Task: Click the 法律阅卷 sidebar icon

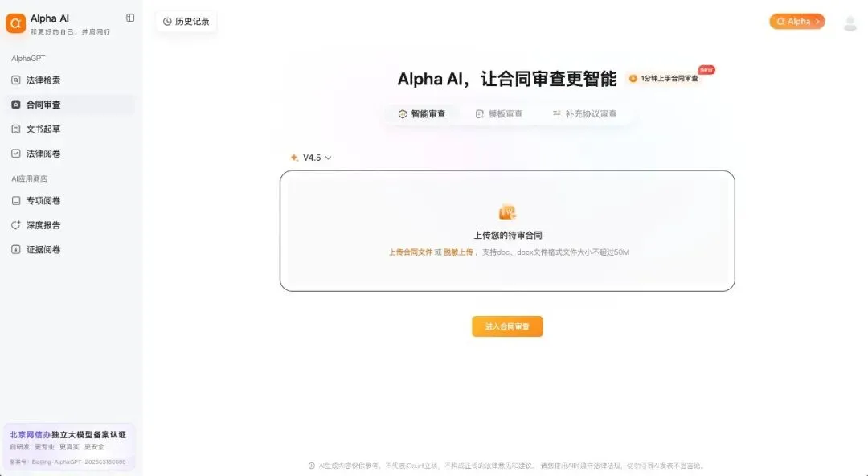Action: [x=16, y=154]
